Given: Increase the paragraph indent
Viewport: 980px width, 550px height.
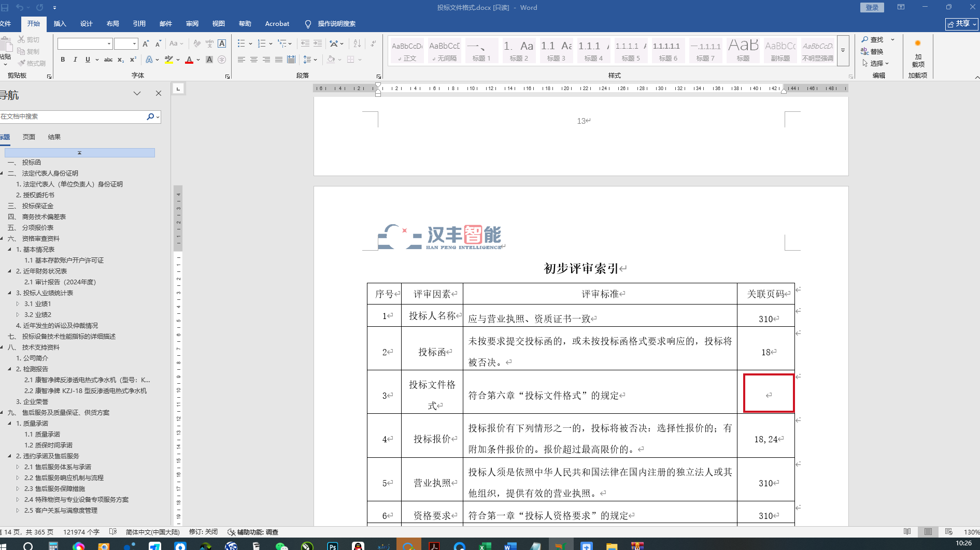Looking at the screenshot, I should pyautogui.click(x=318, y=44).
